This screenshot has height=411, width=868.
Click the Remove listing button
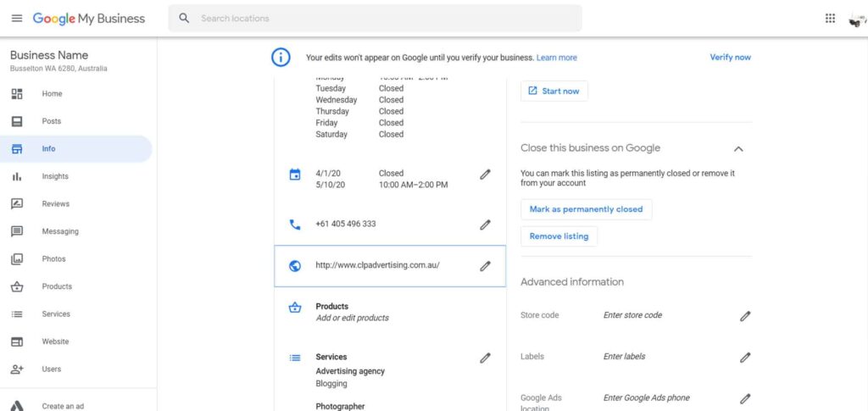point(559,236)
